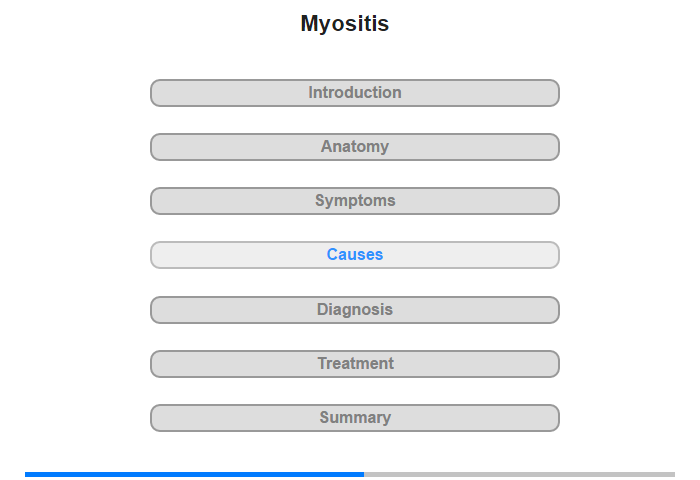This screenshot has height=480, width=700.
Task: Select the word Introduction in first button
Action: [x=355, y=92]
